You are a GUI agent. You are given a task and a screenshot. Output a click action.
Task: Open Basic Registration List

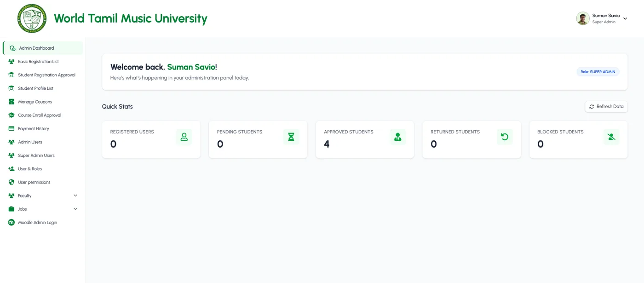43,62
